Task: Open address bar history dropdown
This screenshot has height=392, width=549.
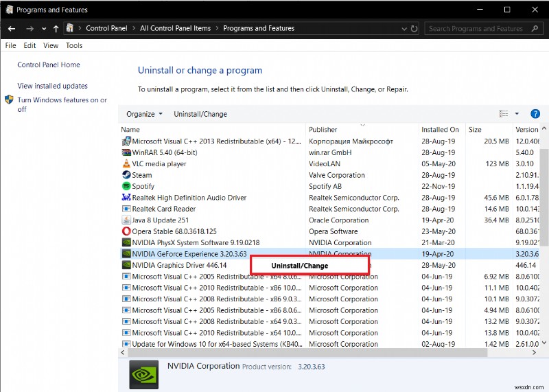Action: (404, 29)
